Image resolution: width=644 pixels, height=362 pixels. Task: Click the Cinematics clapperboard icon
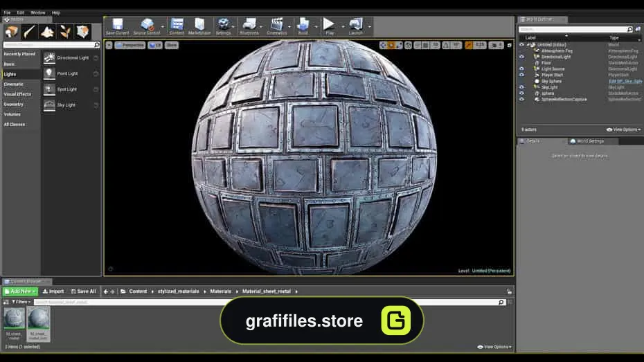(x=277, y=26)
